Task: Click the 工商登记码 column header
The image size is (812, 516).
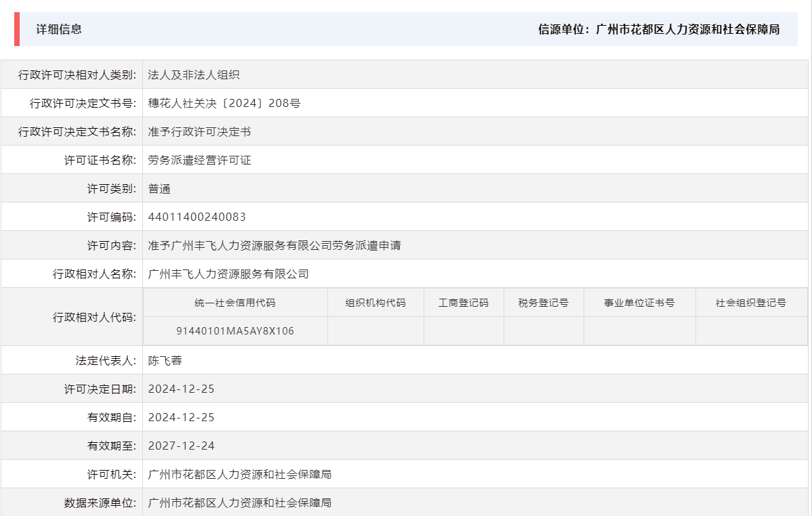Action: tap(464, 302)
